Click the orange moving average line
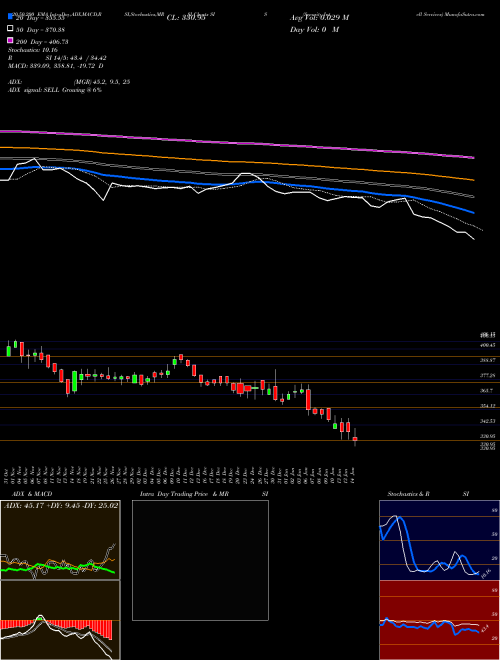 tap(236, 162)
